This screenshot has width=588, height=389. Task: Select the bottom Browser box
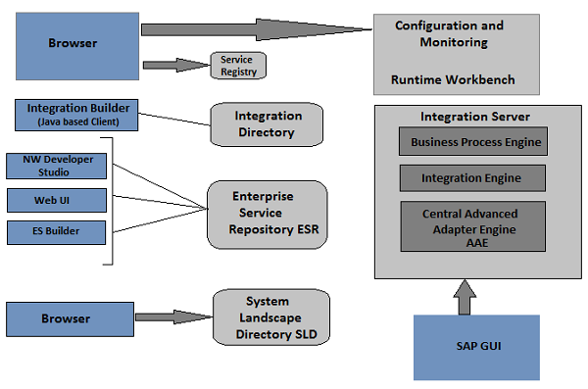point(71,319)
